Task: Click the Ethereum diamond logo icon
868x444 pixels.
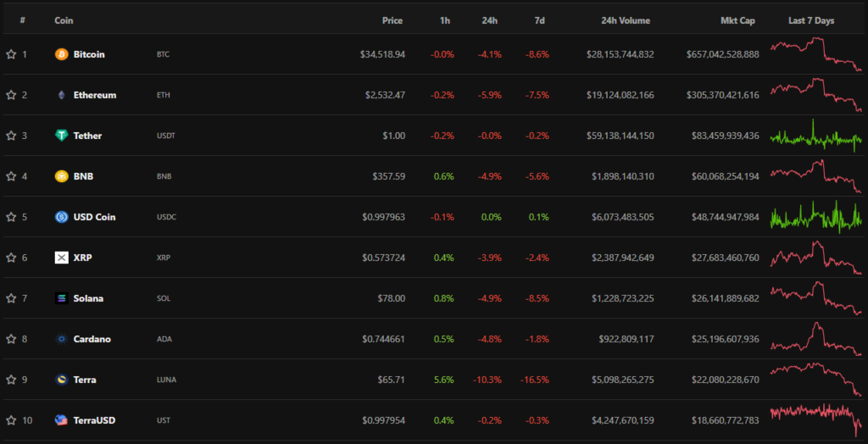Action: pos(61,95)
